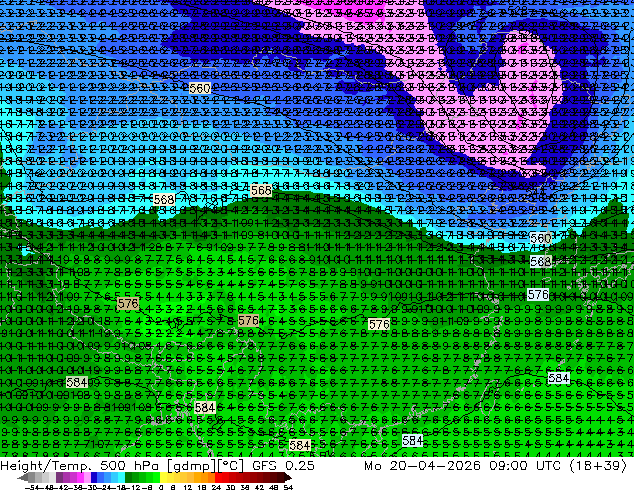Pick the bright red legend swatch at 24
The image size is (634, 490).
[x=218, y=477]
